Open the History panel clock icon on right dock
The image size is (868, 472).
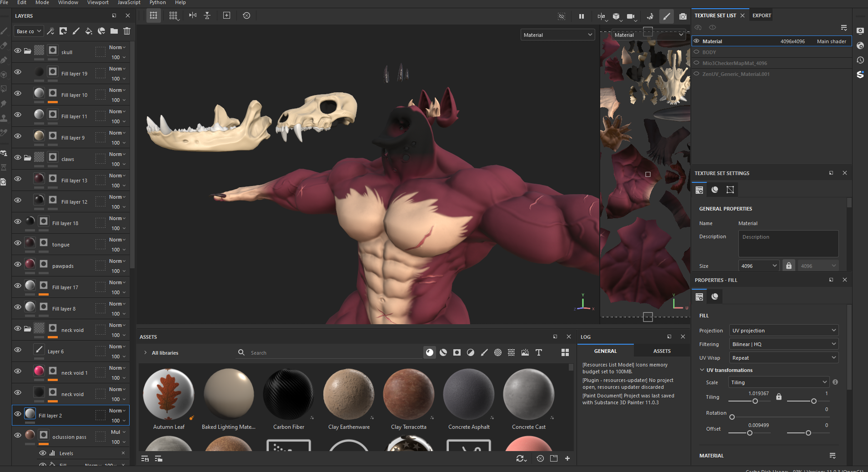[860, 60]
